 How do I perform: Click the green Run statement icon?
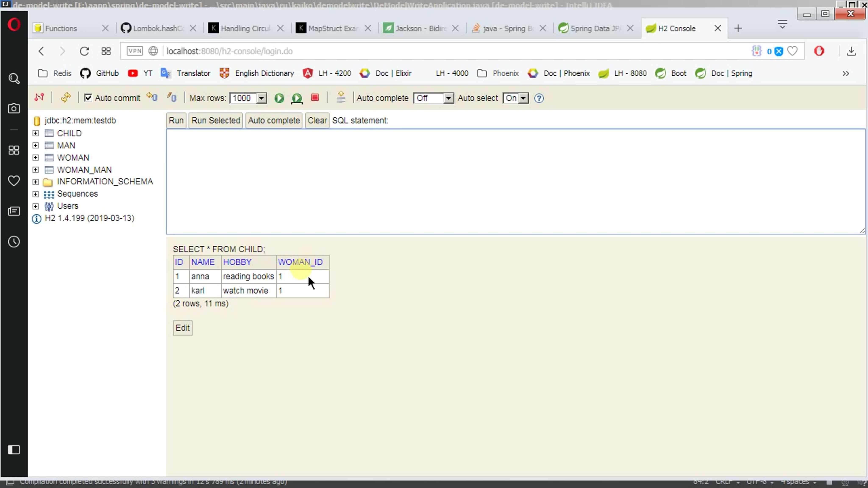pos(279,98)
